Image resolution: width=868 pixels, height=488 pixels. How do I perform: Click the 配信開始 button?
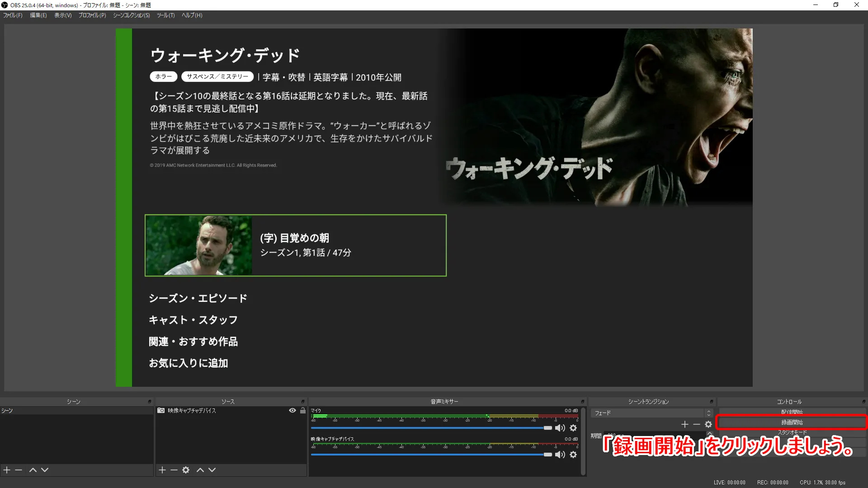792,412
